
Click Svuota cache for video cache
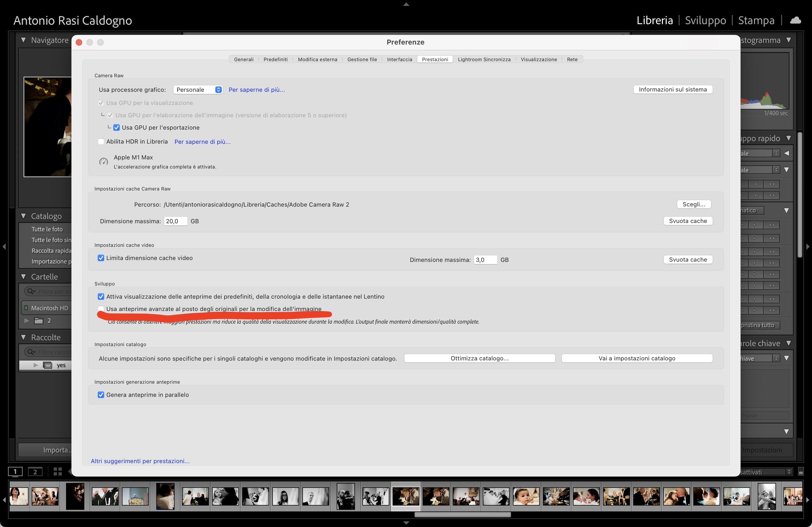pyautogui.click(x=688, y=259)
